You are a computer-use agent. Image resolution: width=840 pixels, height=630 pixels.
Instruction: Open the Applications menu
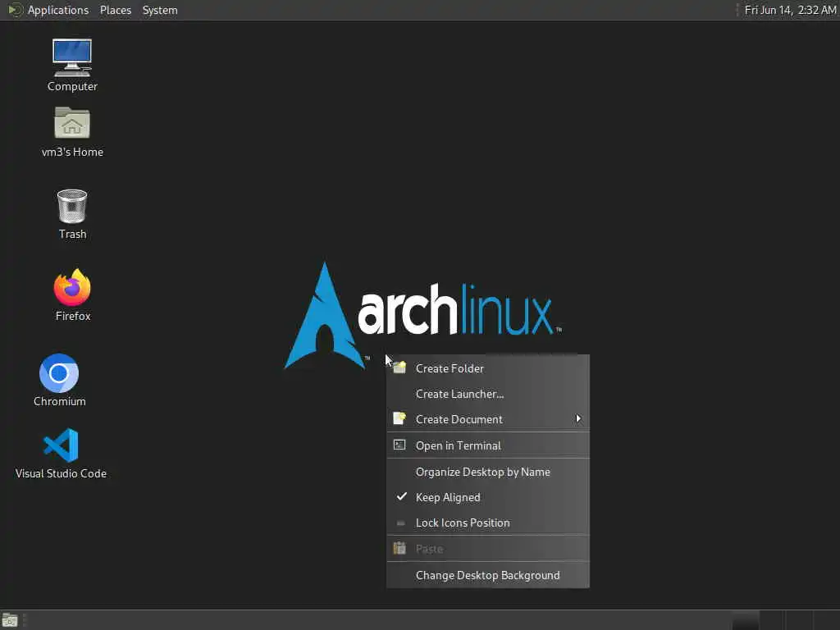[x=58, y=10]
